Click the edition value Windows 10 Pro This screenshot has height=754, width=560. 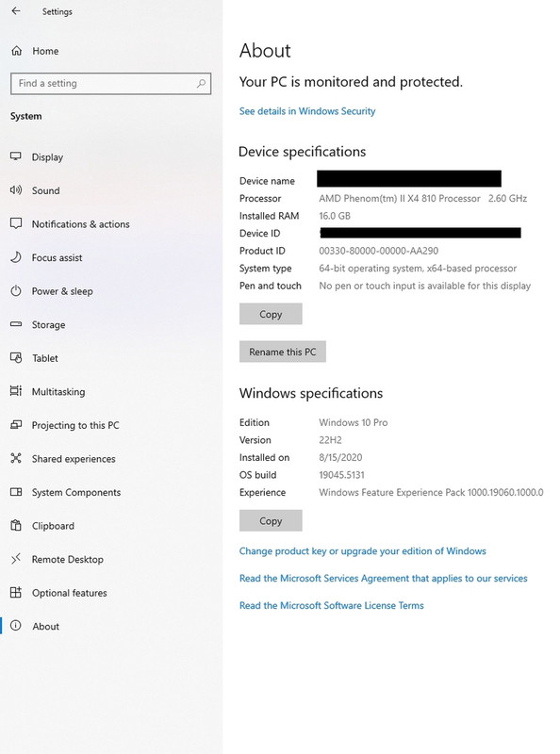[354, 422]
